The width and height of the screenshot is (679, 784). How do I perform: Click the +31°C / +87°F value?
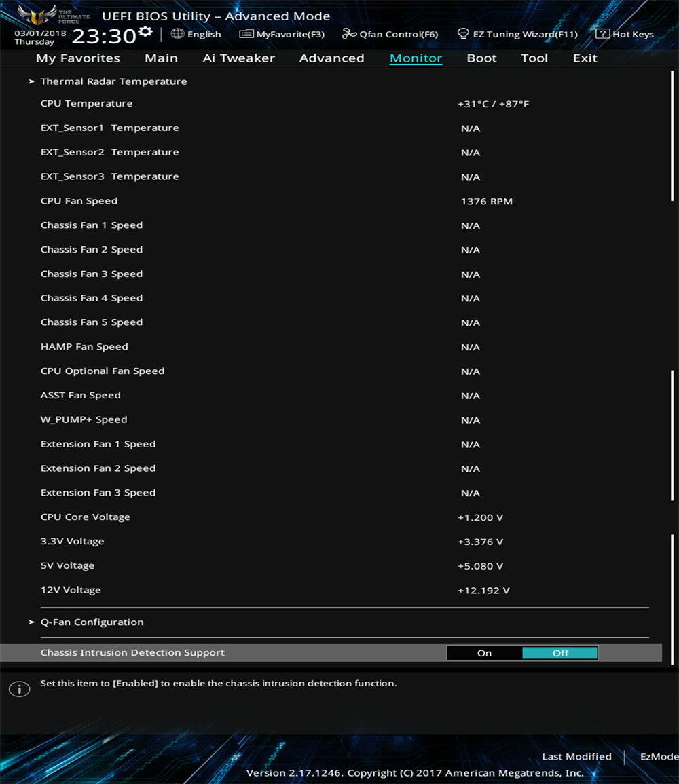coord(493,104)
